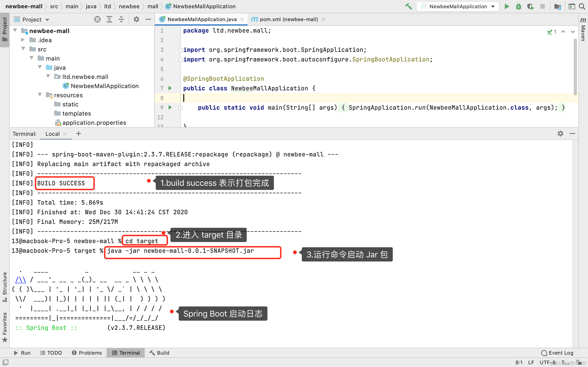Open Project view settings gear

136,19
